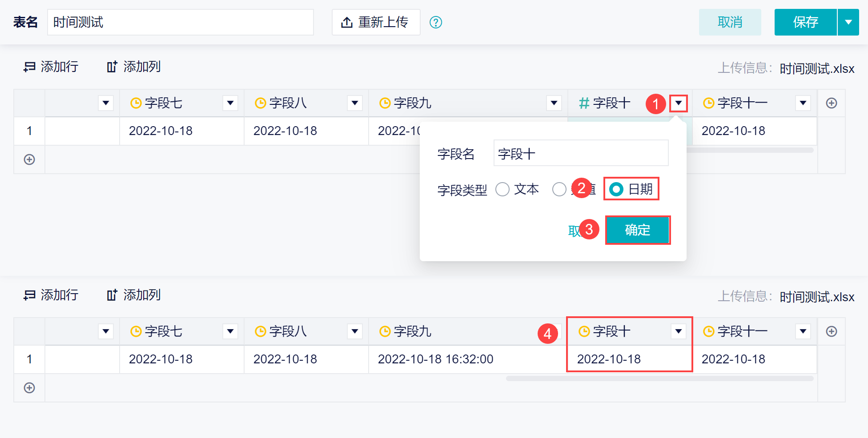Select the middle 数值 radio option

559,189
